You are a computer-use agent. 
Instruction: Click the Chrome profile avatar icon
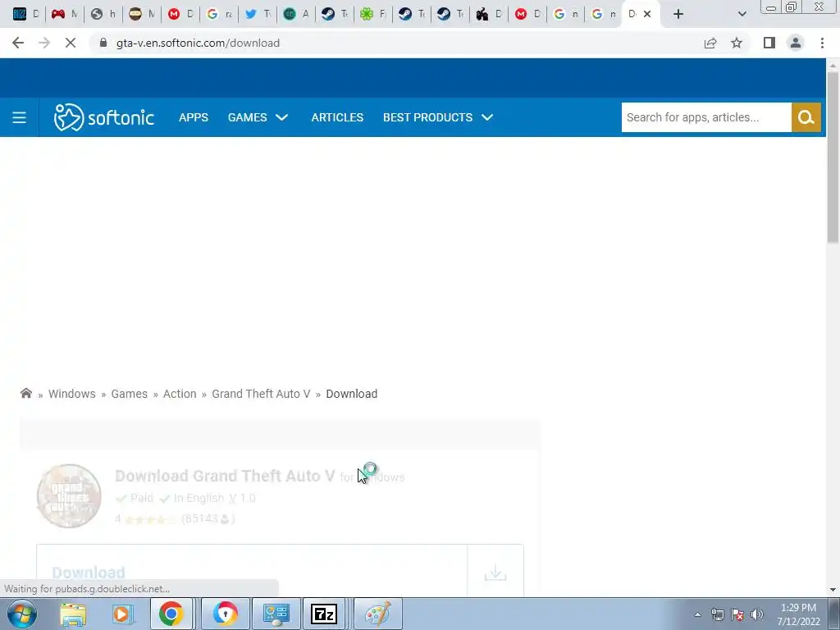click(796, 43)
